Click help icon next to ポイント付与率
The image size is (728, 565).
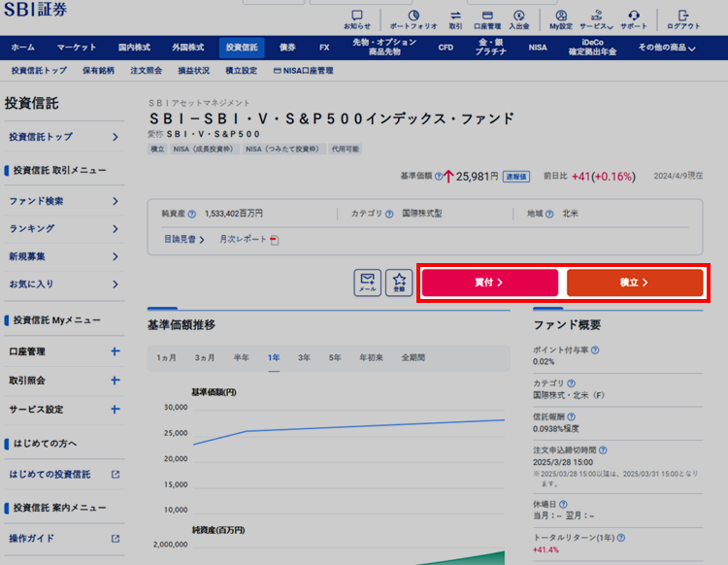point(595,350)
